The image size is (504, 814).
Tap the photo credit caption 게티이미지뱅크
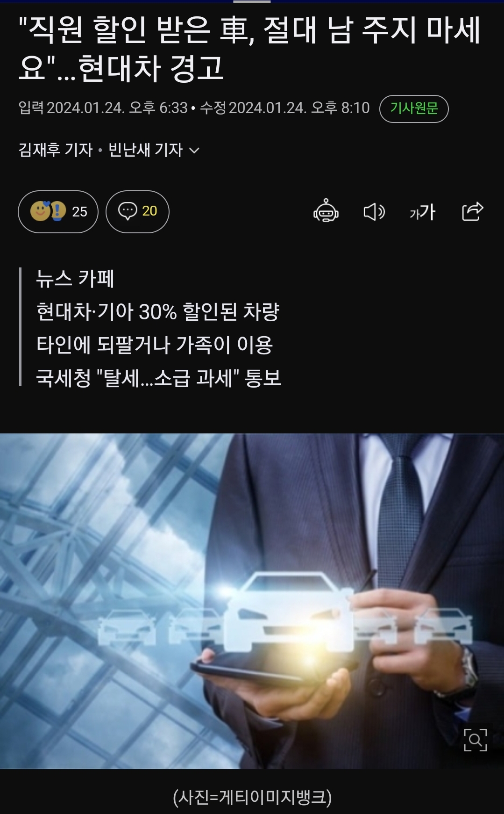click(252, 797)
